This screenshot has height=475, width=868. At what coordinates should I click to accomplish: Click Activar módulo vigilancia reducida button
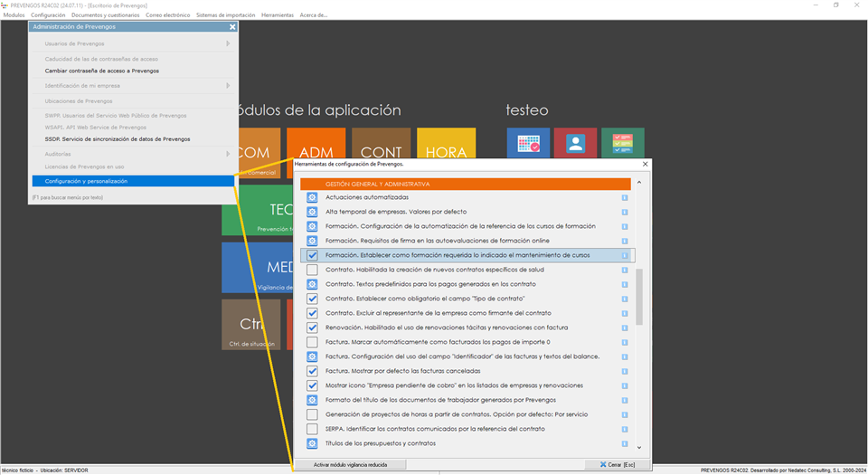click(x=349, y=464)
